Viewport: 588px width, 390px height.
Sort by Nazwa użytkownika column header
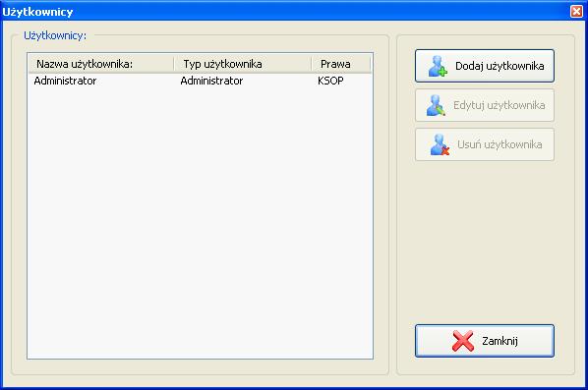click(101, 64)
